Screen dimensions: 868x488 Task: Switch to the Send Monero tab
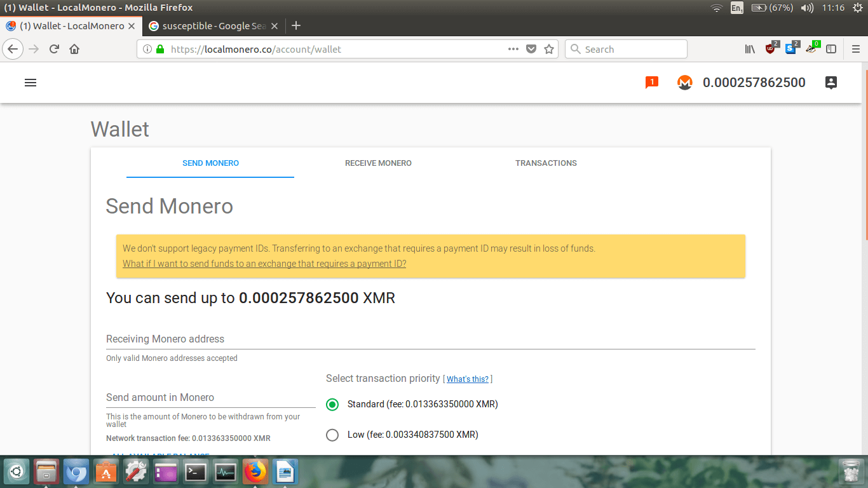pos(210,163)
